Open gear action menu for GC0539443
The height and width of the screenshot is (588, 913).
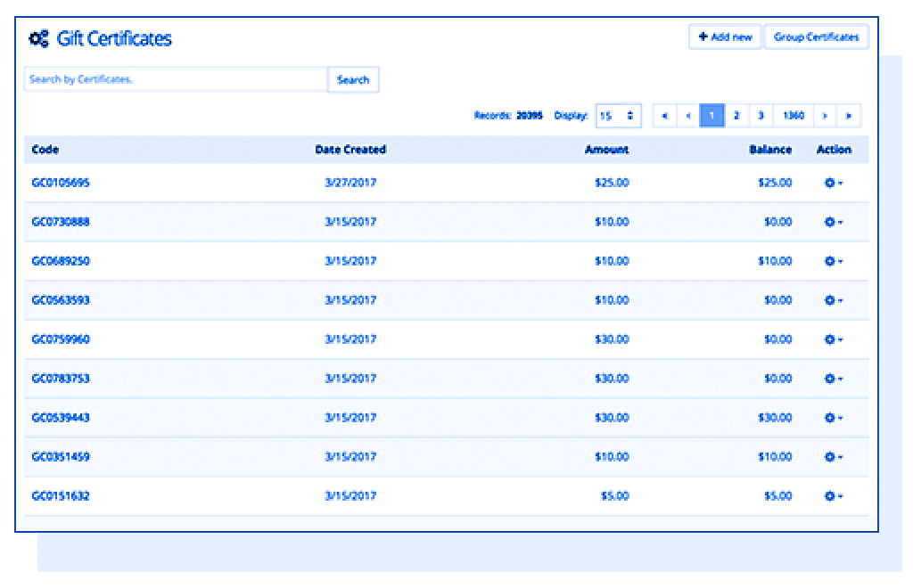833,418
